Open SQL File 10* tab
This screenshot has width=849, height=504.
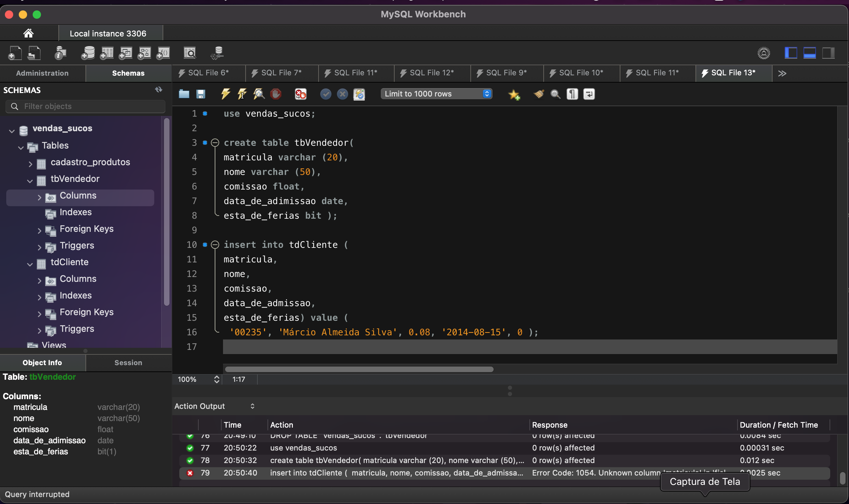tap(581, 73)
